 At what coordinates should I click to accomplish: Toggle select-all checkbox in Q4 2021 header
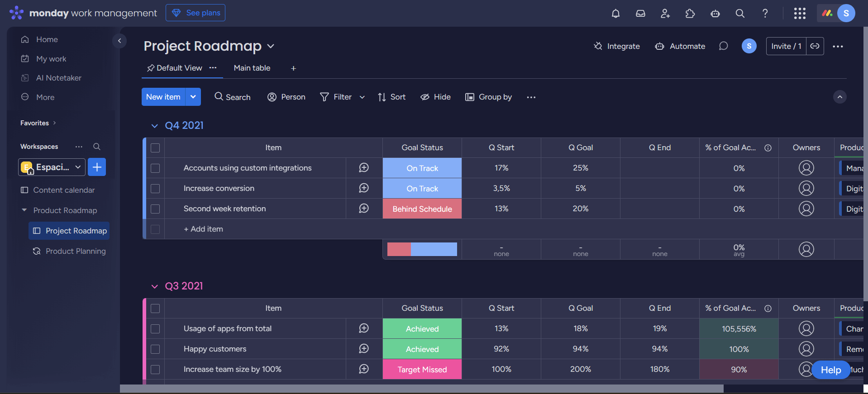155,148
